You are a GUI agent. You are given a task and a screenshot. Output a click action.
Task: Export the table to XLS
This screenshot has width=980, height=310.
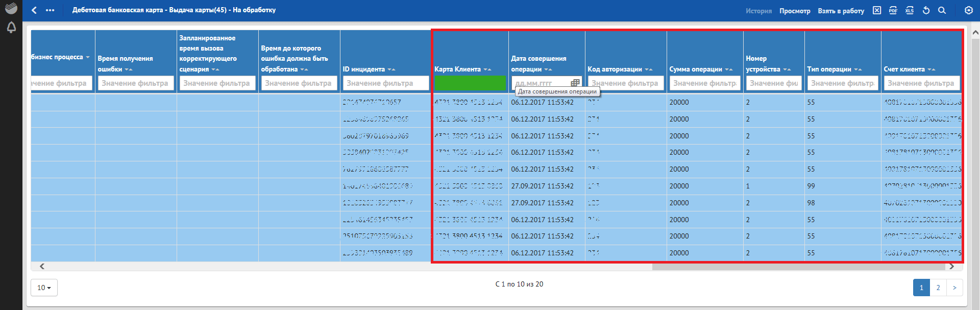click(x=910, y=10)
